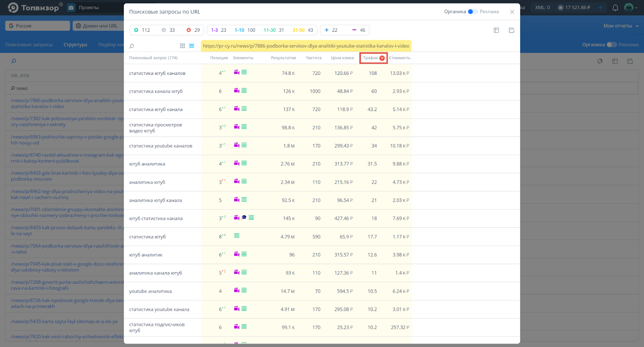The height and width of the screenshot is (347, 644).
Task: Click the Домен или URL input field
Action: click(x=98, y=26)
